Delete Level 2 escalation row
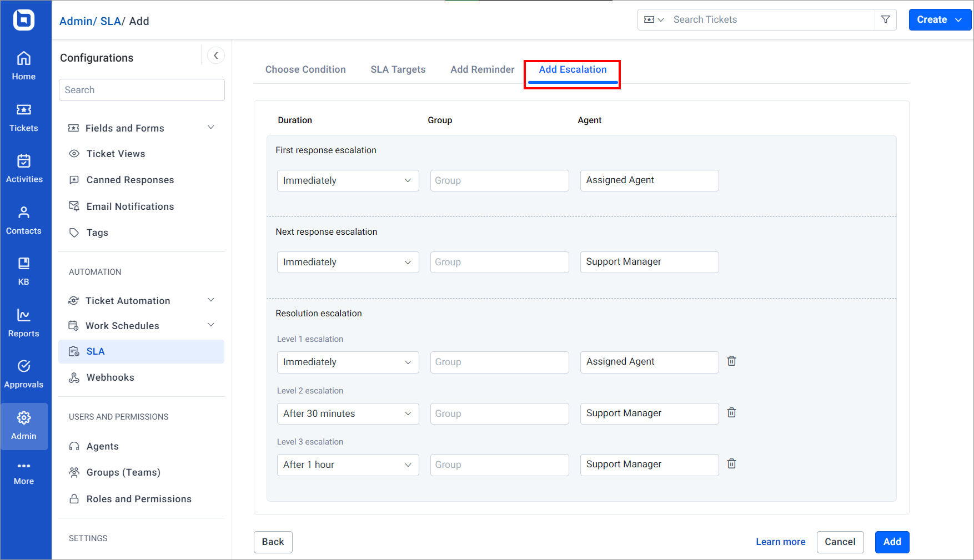 tap(732, 413)
